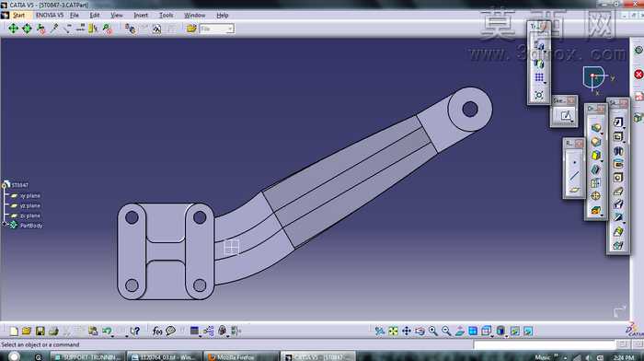
Task: Click the New document icon
Action: tap(14, 331)
